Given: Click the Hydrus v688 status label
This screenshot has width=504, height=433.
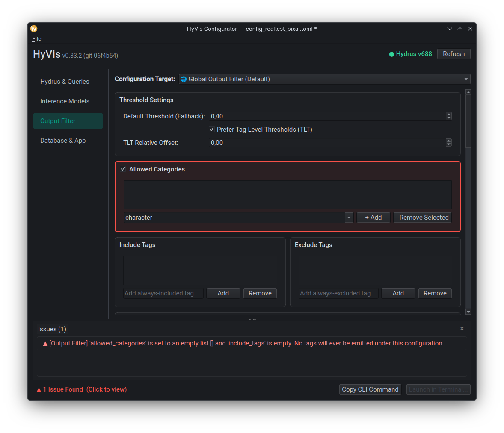Looking at the screenshot, I should [414, 54].
